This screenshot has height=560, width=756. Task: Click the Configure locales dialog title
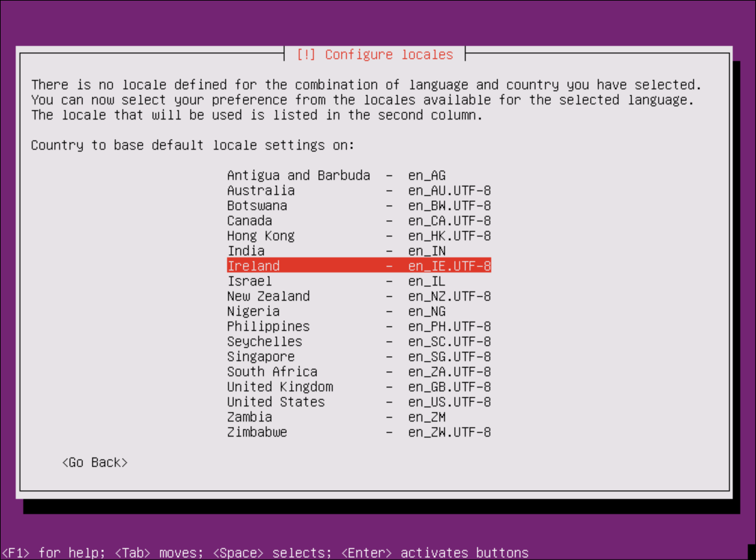(375, 55)
